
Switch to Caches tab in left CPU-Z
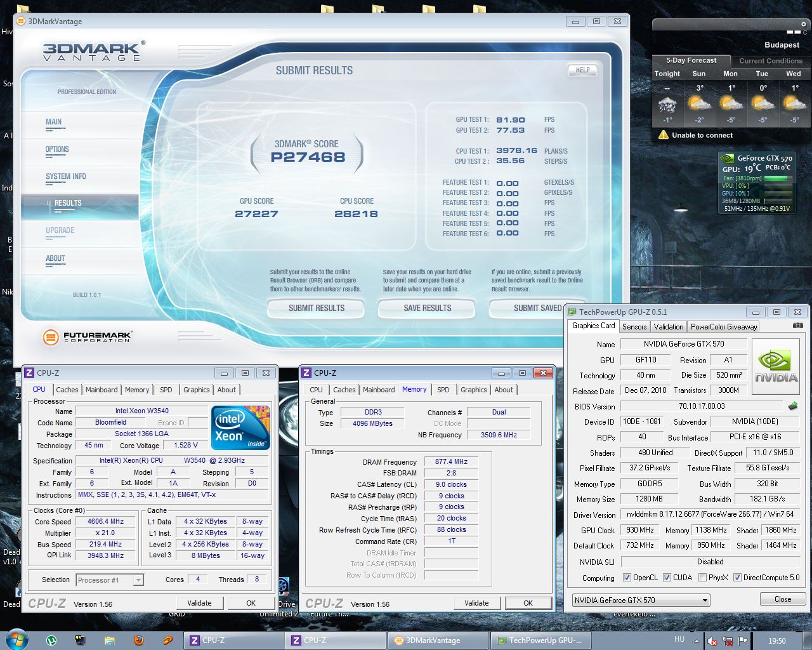coord(67,390)
